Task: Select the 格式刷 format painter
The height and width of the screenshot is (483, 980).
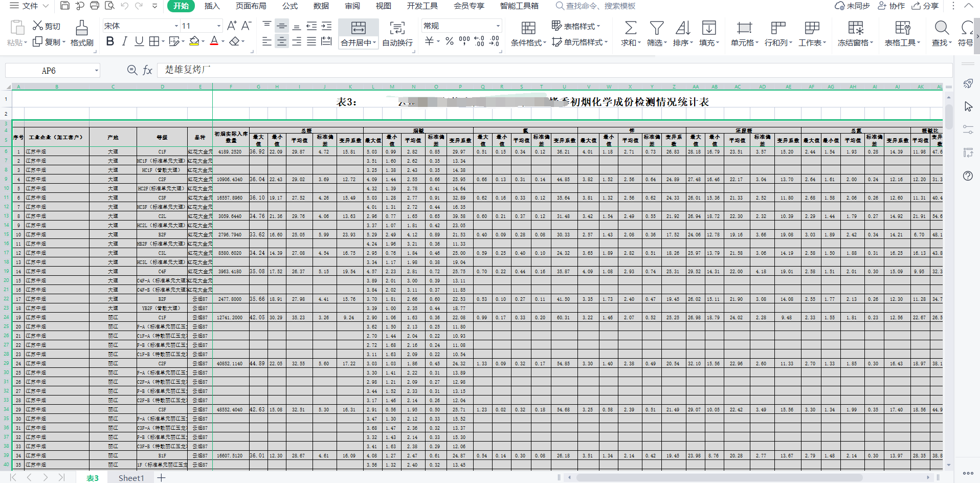Action: [82, 34]
